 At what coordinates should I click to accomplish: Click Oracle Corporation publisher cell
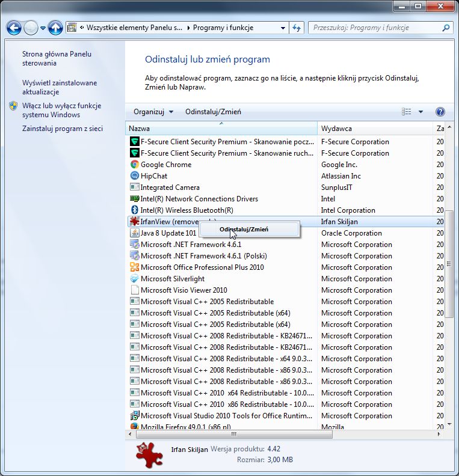pos(351,233)
